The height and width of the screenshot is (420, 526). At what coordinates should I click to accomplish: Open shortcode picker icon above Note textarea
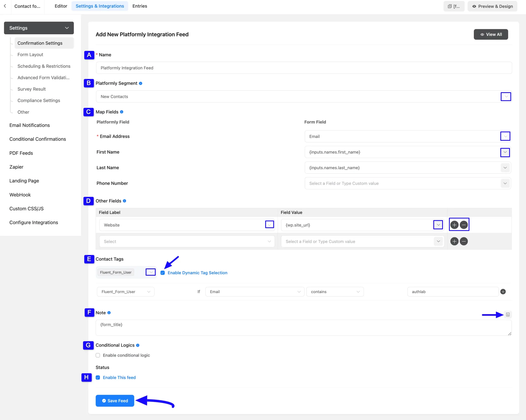pos(508,315)
